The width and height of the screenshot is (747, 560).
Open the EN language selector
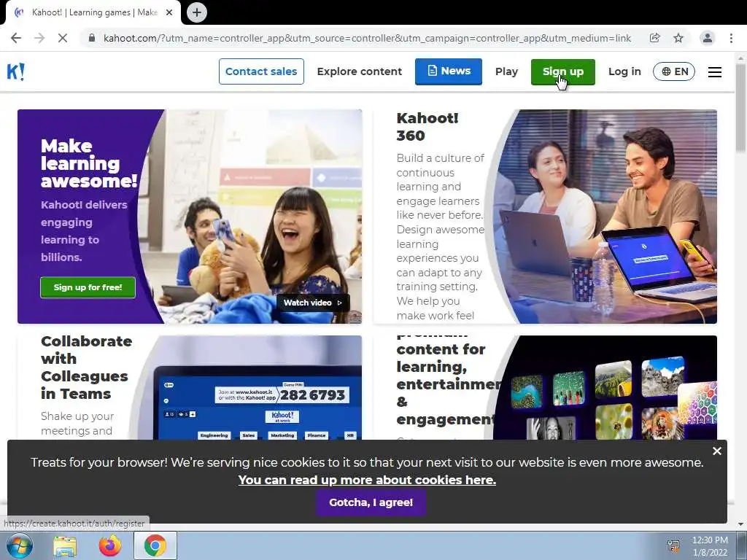[673, 72]
